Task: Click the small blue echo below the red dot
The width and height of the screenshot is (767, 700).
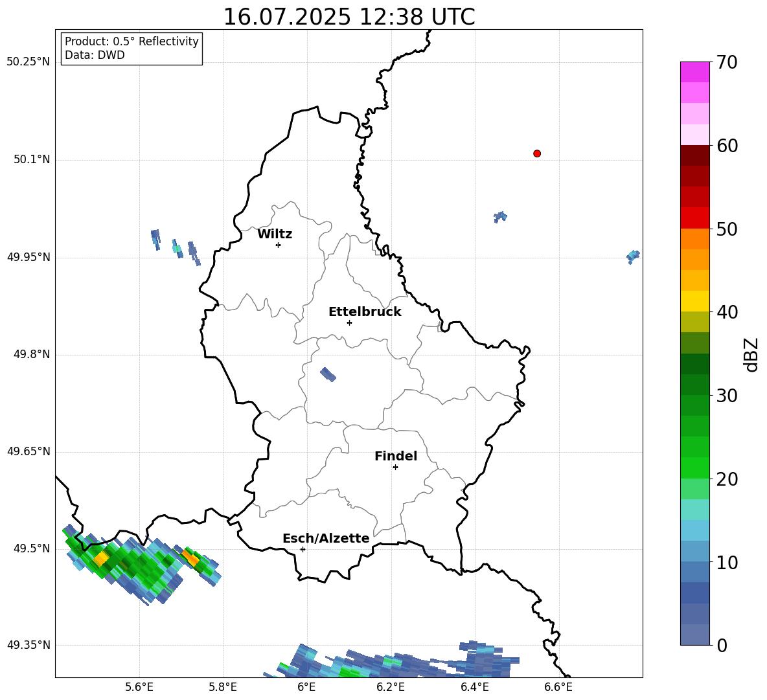Action: pyautogui.click(x=500, y=216)
